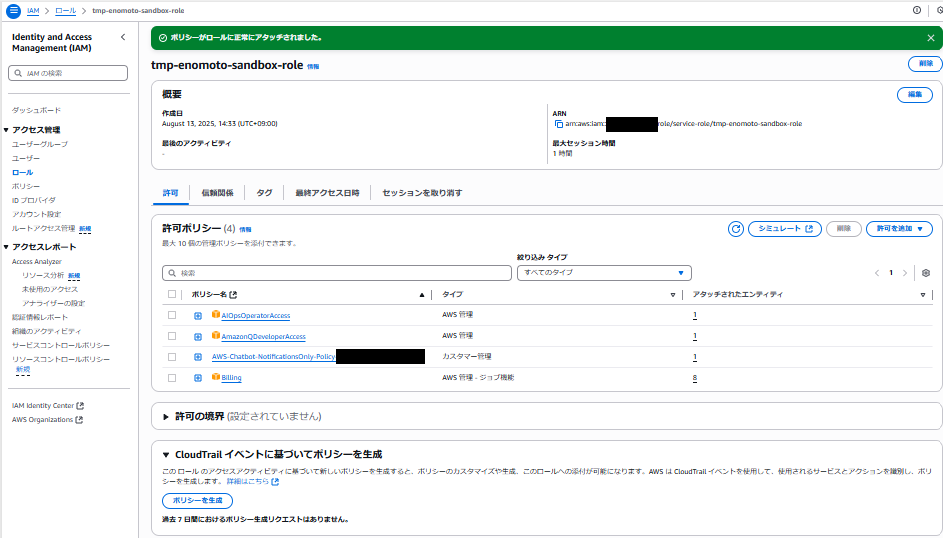Open 認証情報レポート in the sidebar

(x=40, y=317)
